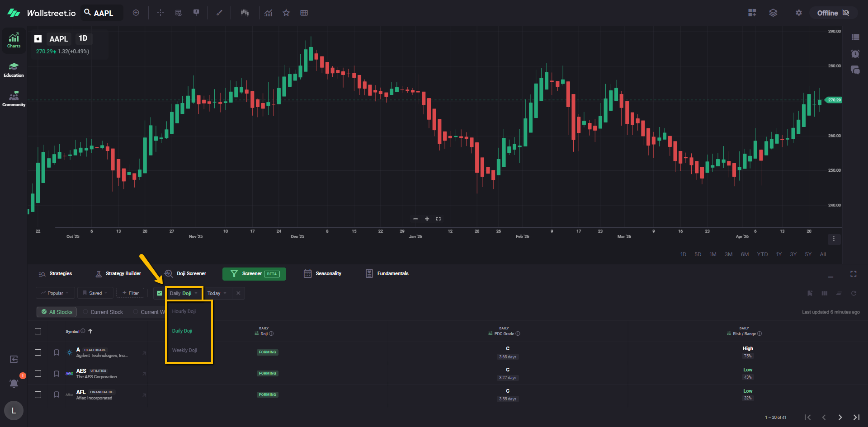Open the candlestick chart type selector
This screenshot has height=427, width=868.
pyautogui.click(x=245, y=13)
